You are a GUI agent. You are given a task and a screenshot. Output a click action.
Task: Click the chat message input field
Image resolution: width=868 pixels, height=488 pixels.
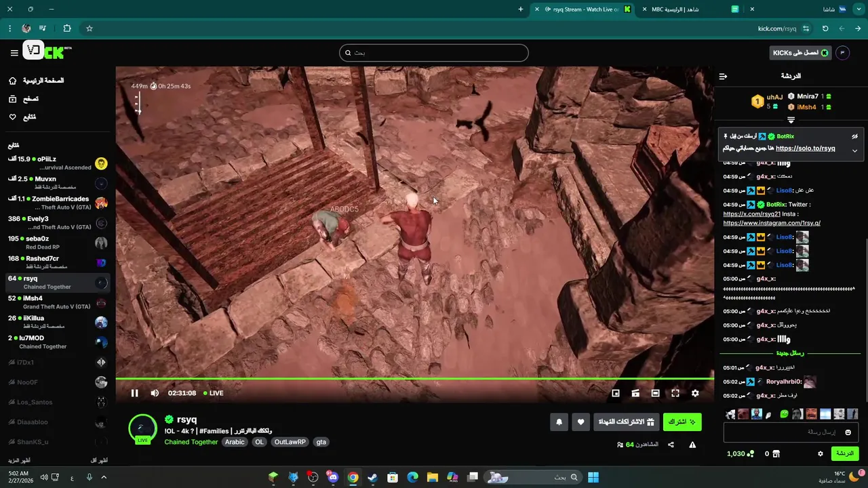[791, 432]
